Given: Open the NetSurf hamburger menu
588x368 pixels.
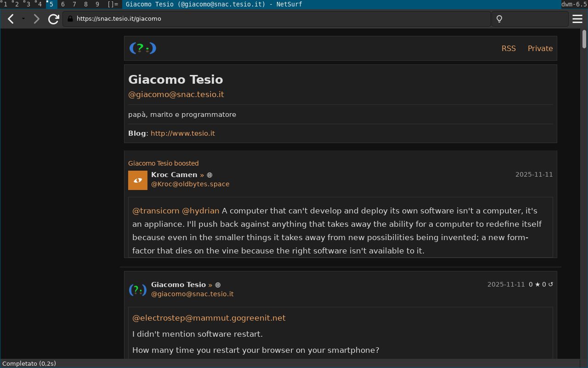Looking at the screenshot, I should click(x=577, y=19).
